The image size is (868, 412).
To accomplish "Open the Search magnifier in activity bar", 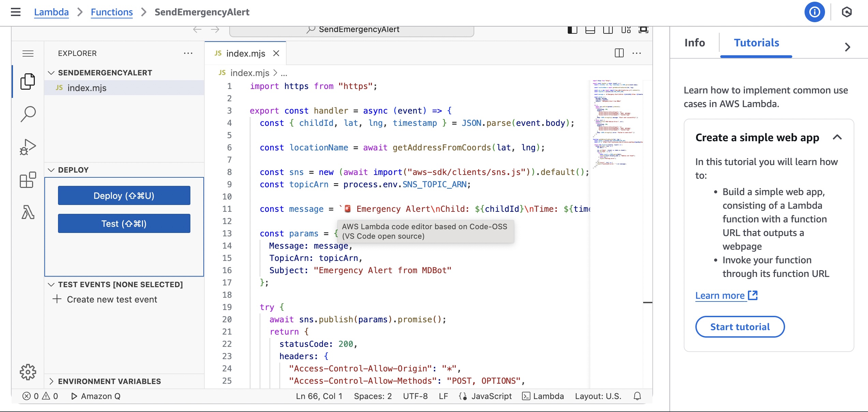I will pyautogui.click(x=28, y=114).
